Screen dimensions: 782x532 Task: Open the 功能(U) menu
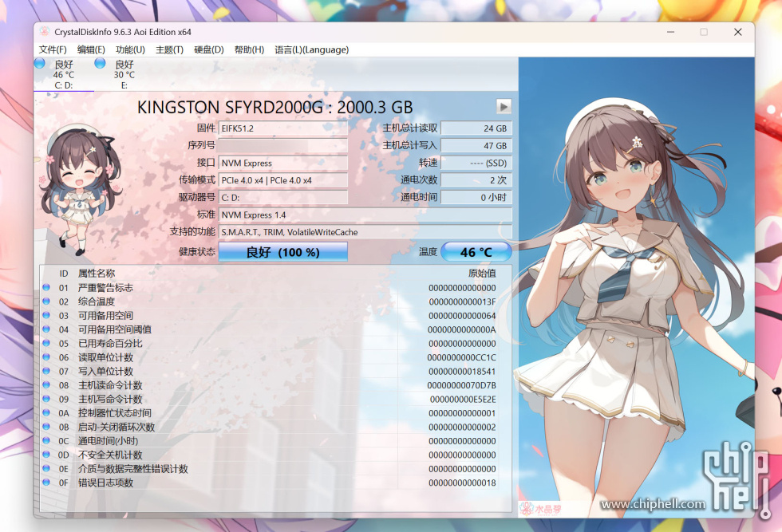[x=130, y=50]
